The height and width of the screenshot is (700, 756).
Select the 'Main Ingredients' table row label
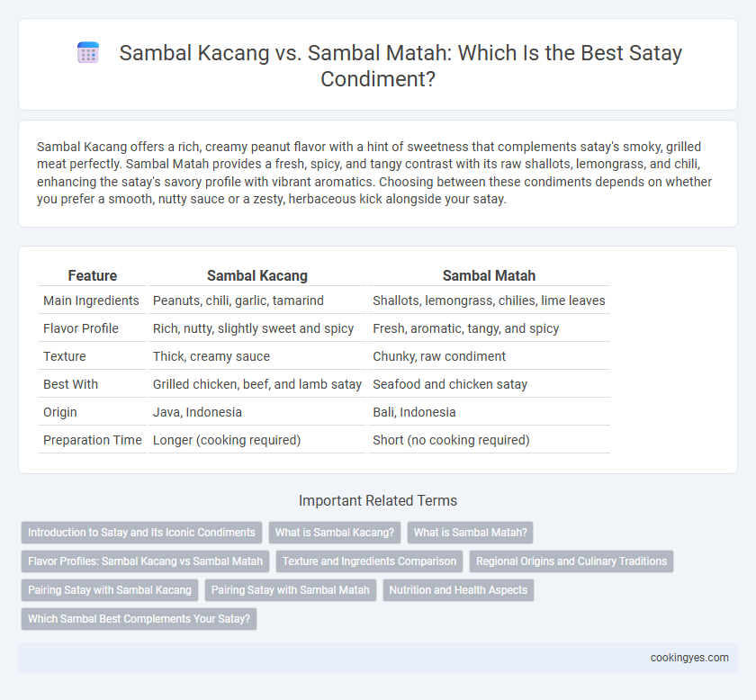[x=91, y=301]
